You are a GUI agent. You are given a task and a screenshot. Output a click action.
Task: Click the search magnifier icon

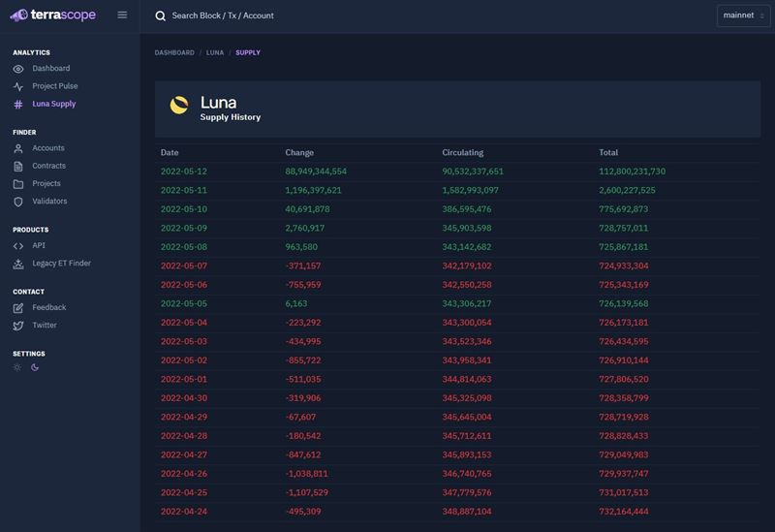point(160,16)
